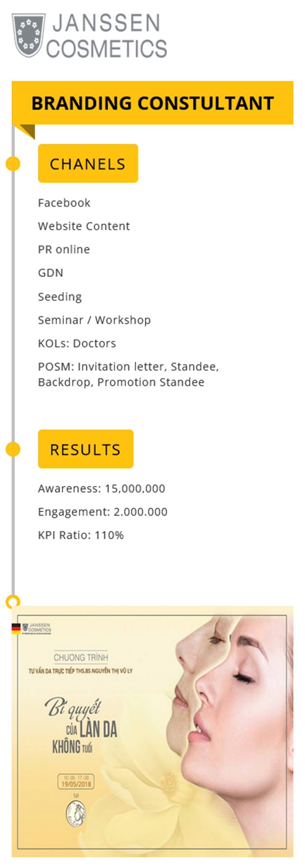Click the KOLs: Doctors entry
Image resolution: width=305 pixels, height=868 pixels.
coord(77,343)
